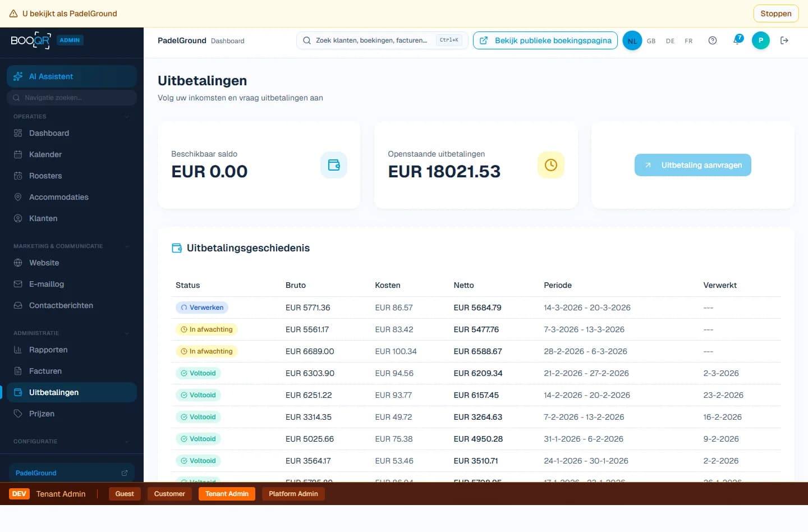Open Accommodaties from the sidebar
The height and width of the screenshot is (532, 808).
coord(59,197)
